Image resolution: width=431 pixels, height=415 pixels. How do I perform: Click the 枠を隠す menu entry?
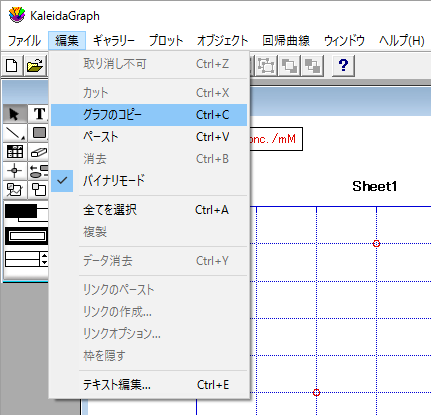(149, 356)
